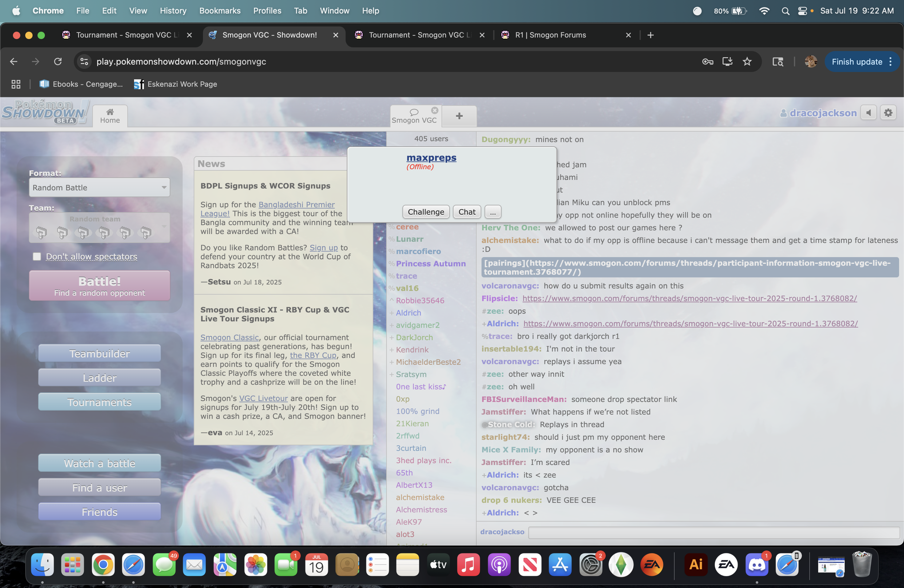Click username alchemistake in user list
The height and width of the screenshot is (588, 904).
coord(420,497)
